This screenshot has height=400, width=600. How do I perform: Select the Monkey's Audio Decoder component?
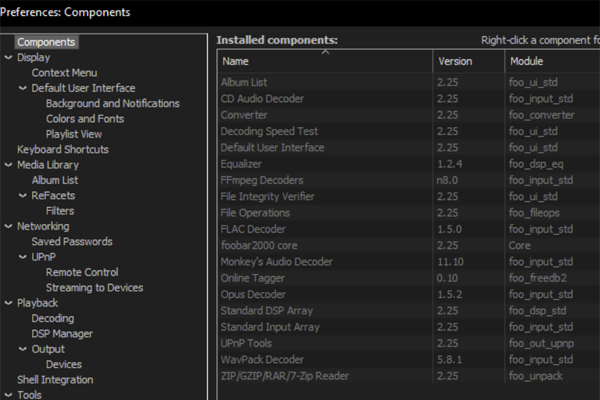tap(409, 262)
